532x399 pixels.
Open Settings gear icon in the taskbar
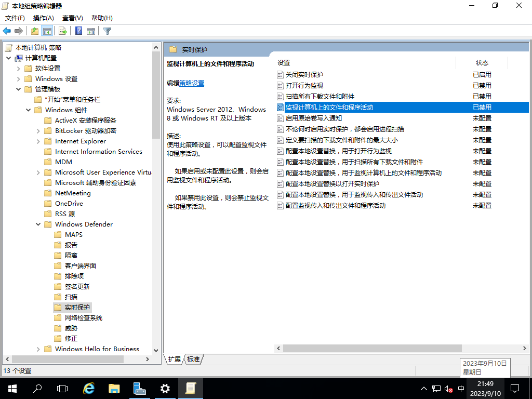coord(165,389)
